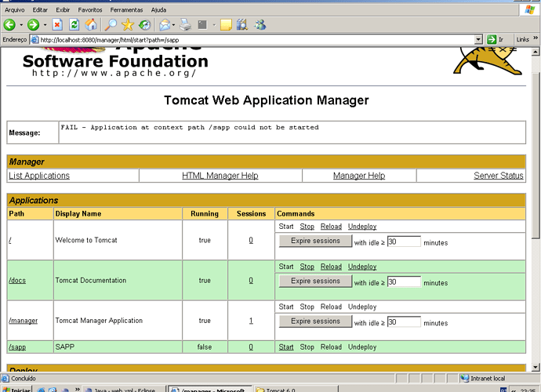The width and height of the screenshot is (541, 392).
Task: Click the browser Forward arrow icon
Action: 34,24
